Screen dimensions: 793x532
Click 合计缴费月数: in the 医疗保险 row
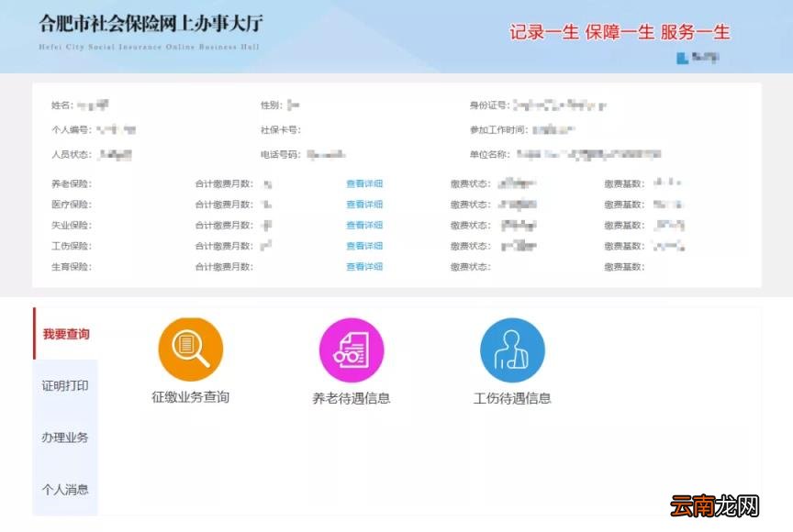pos(224,205)
